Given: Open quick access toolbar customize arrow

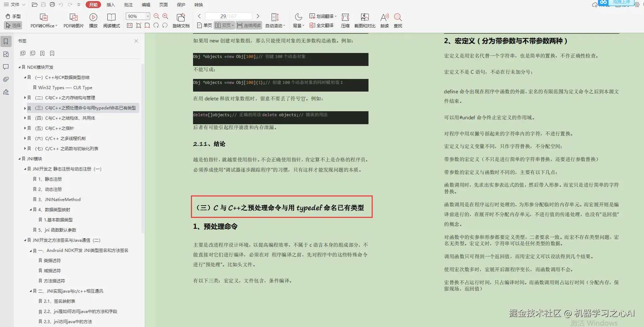Looking at the screenshot, I should point(79,5).
